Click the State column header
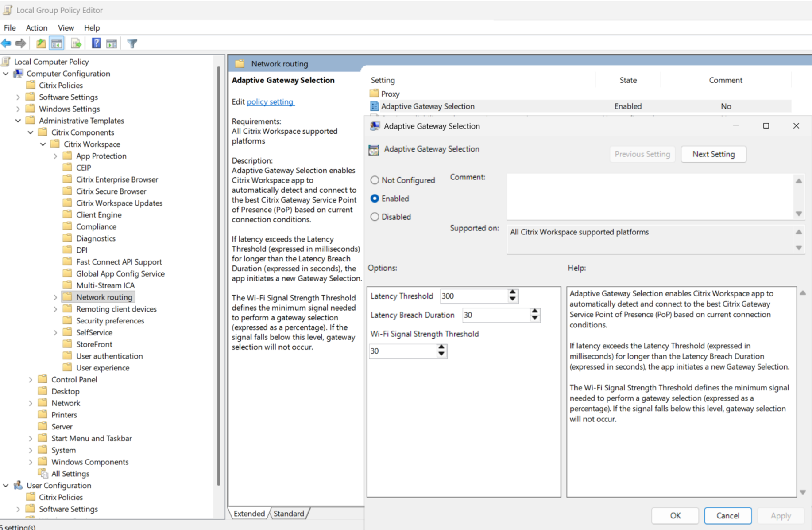 [628, 80]
